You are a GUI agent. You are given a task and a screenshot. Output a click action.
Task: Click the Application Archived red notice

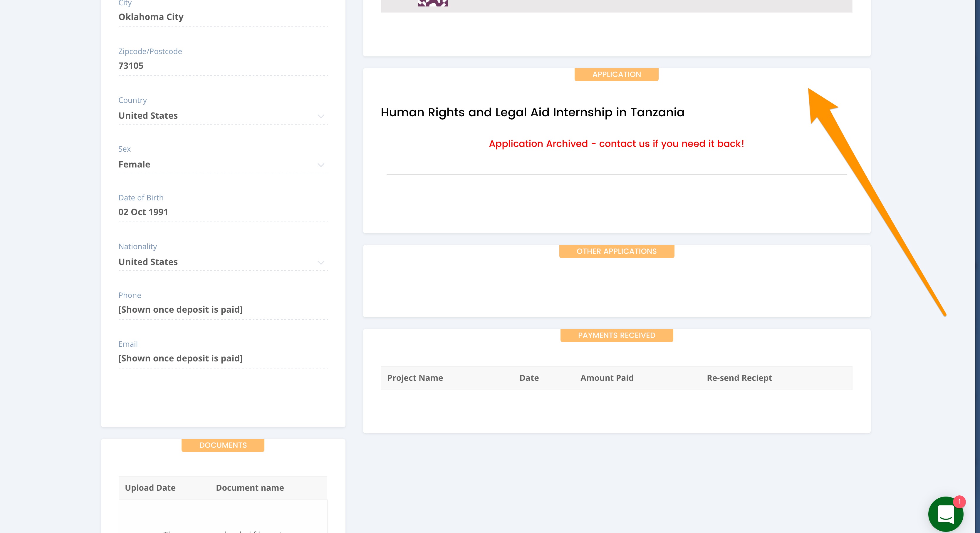616,144
